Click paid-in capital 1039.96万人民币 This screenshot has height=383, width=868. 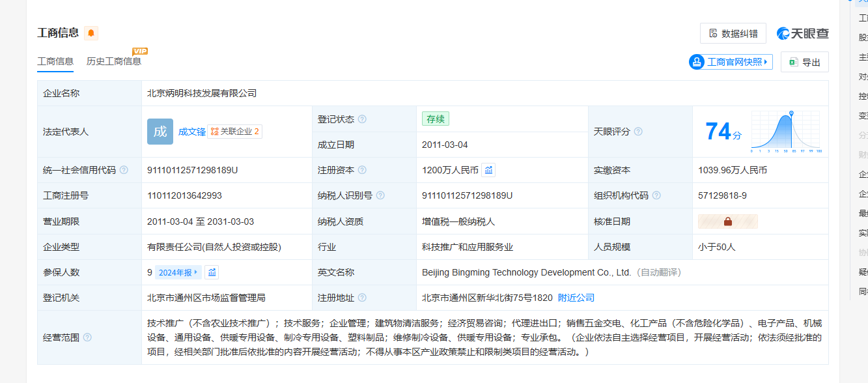[733, 170]
